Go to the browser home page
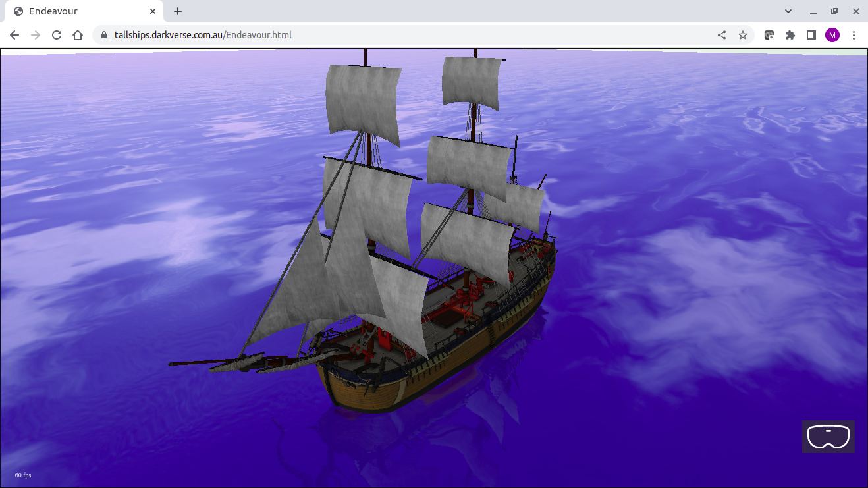This screenshot has height=488, width=868. tap(78, 35)
